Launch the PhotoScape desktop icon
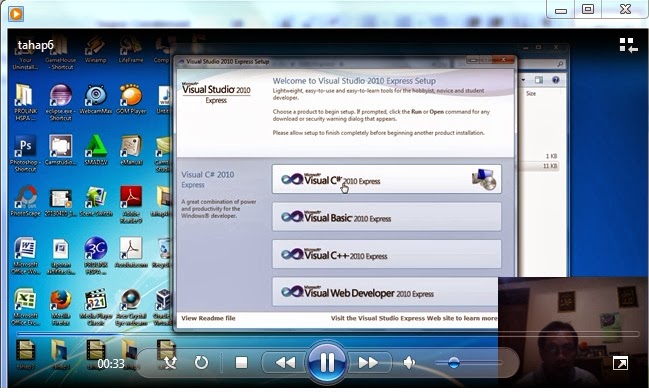The width and height of the screenshot is (649, 392). pyautogui.click(x=25, y=201)
